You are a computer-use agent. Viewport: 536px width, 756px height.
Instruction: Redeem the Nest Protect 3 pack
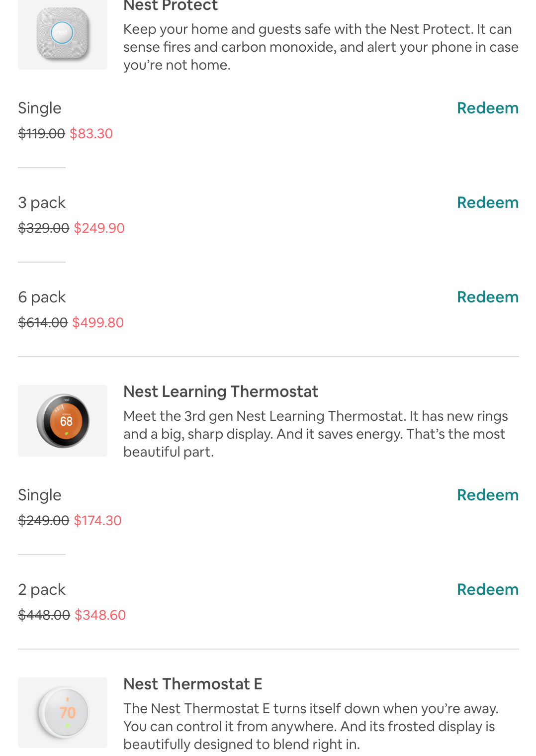pyautogui.click(x=487, y=202)
